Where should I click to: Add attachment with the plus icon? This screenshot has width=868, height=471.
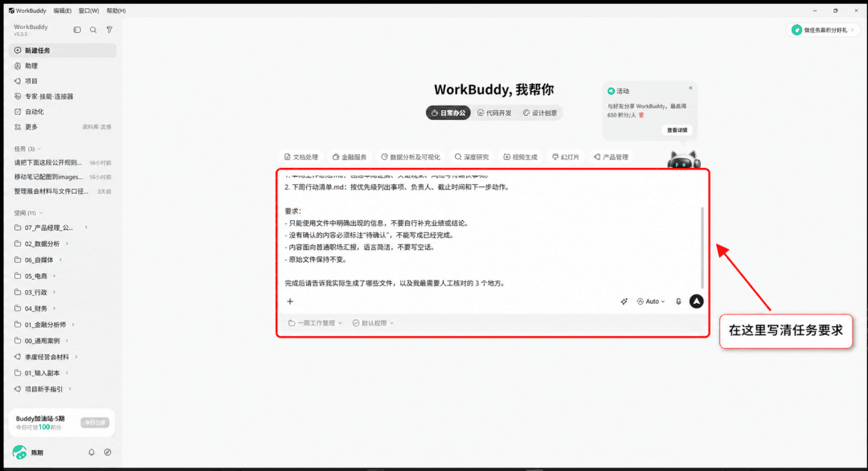(290, 301)
